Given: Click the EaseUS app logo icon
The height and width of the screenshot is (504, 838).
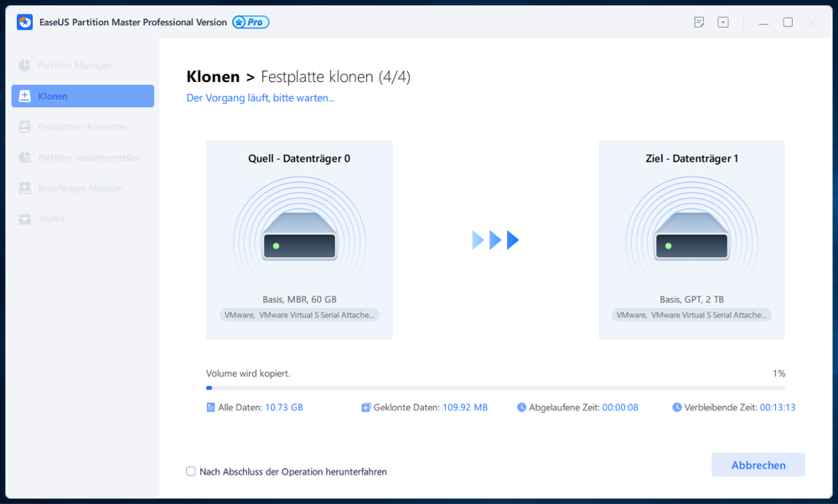Looking at the screenshot, I should (x=24, y=23).
